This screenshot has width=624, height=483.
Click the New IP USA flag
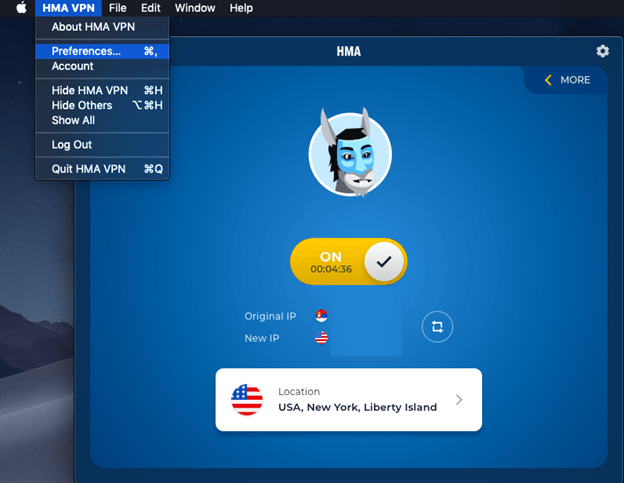(321, 338)
